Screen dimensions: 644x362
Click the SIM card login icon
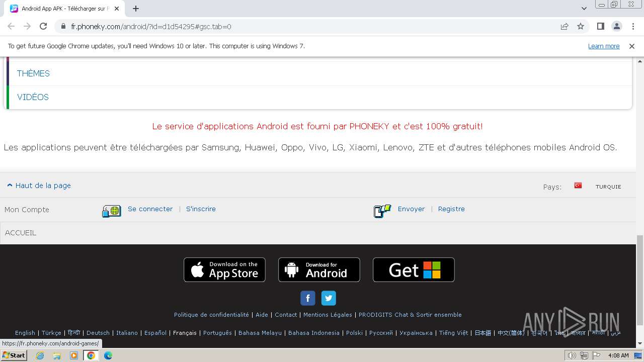coord(112,211)
